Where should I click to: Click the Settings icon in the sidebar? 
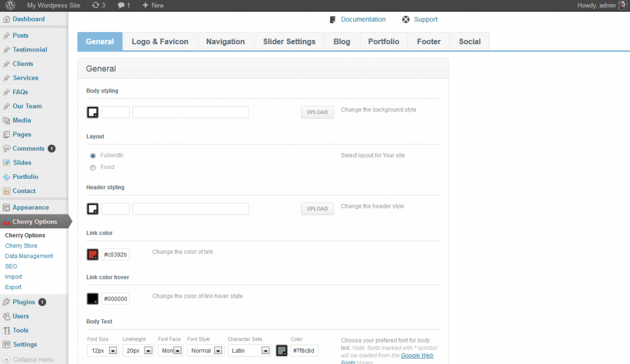6,344
